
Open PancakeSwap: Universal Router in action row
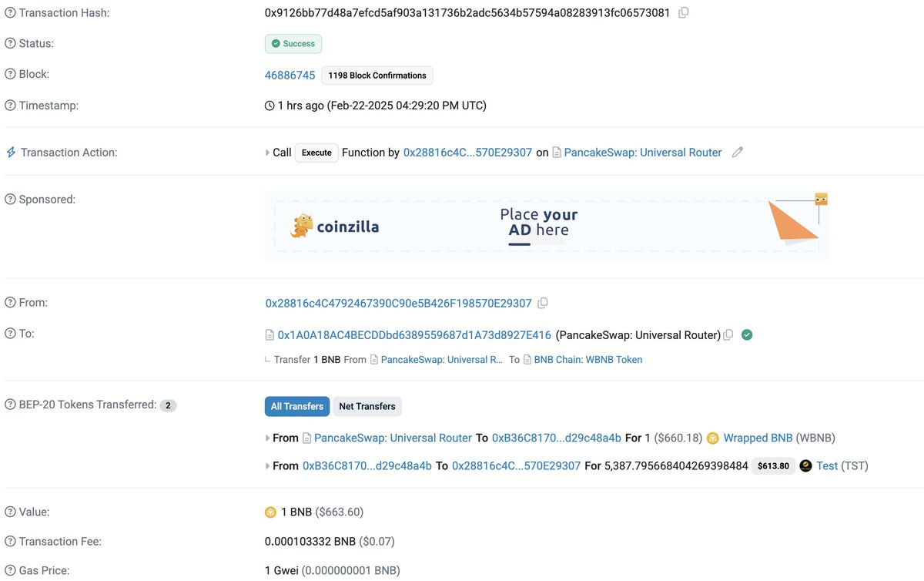coord(643,153)
